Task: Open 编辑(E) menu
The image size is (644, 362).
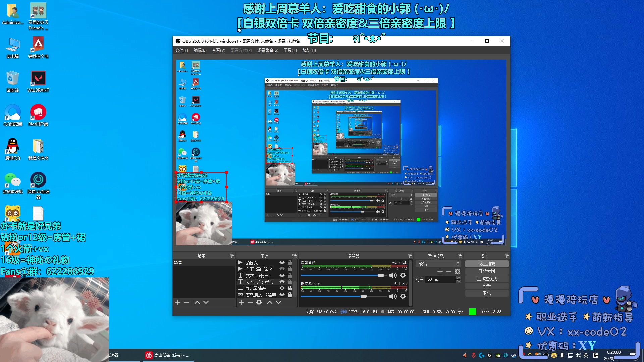Action: [200, 50]
